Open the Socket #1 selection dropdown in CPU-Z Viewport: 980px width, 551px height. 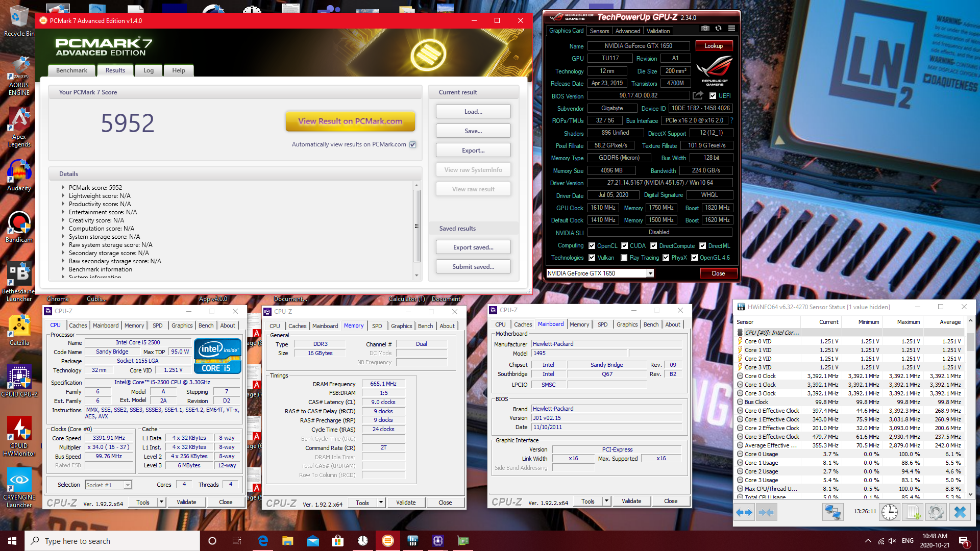point(128,485)
